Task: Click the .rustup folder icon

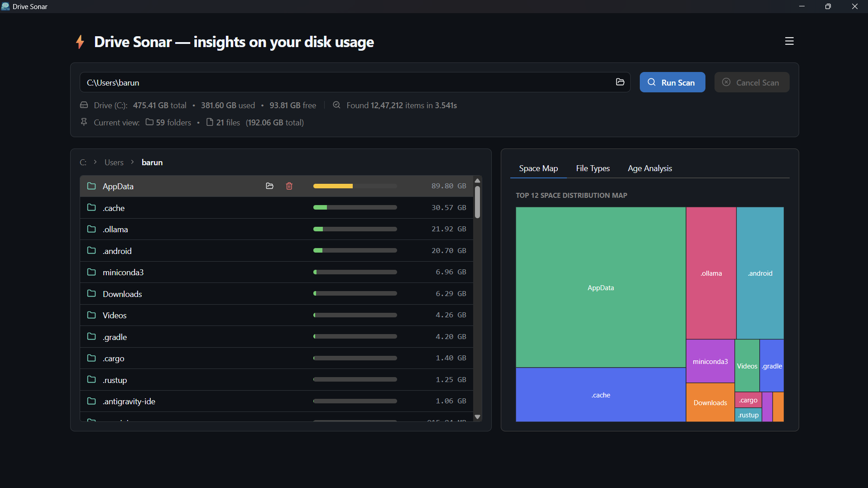Action: click(91, 379)
